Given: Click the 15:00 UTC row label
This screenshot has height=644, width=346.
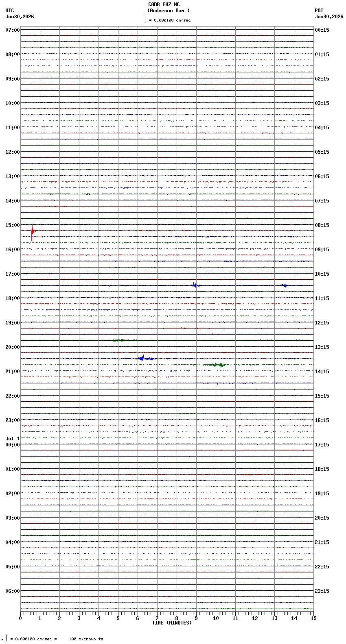Looking at the screenshot, I should [13, 225].
